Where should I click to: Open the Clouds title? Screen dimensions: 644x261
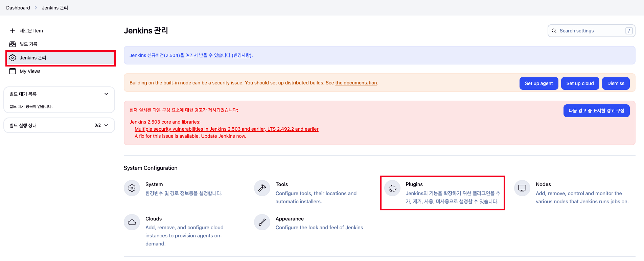pos(154,219)
